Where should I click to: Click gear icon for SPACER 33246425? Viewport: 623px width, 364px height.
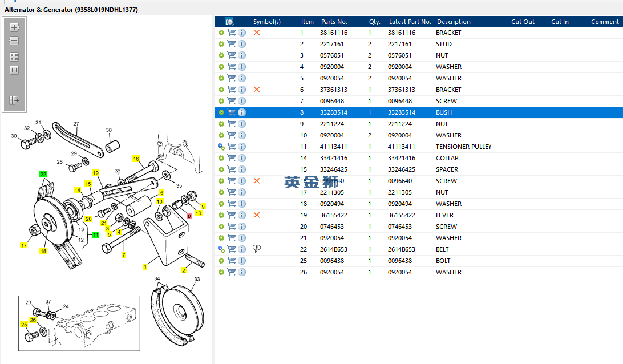coord(221,169)
